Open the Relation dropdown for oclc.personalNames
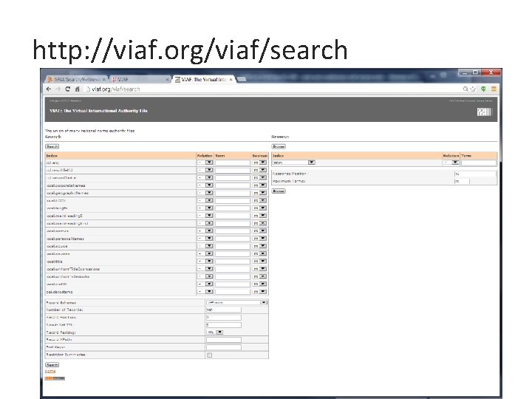 point(205,238)
